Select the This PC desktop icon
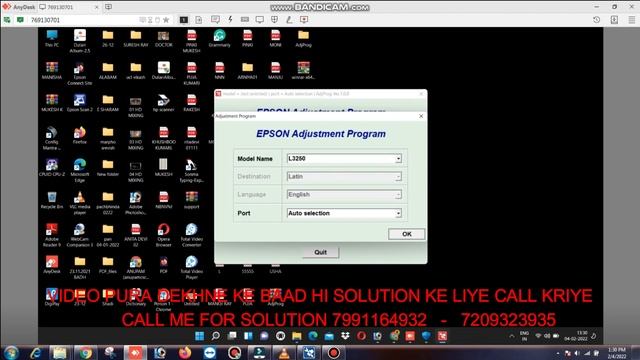 point(52,39)
